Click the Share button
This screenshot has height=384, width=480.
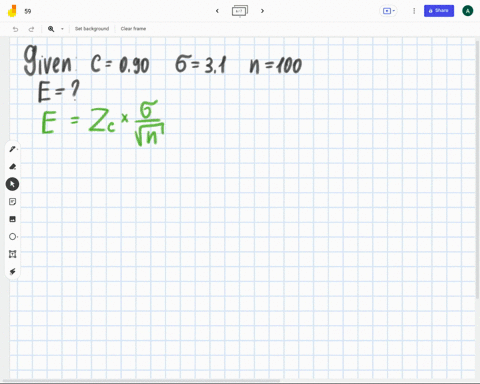pos(439,11)
